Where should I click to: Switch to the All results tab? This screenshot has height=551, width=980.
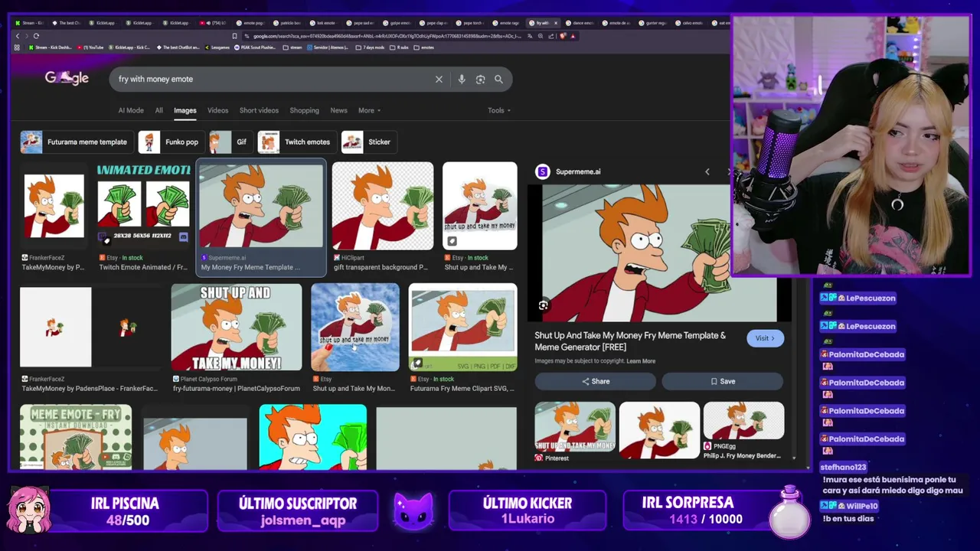click(x=158, y=110)
